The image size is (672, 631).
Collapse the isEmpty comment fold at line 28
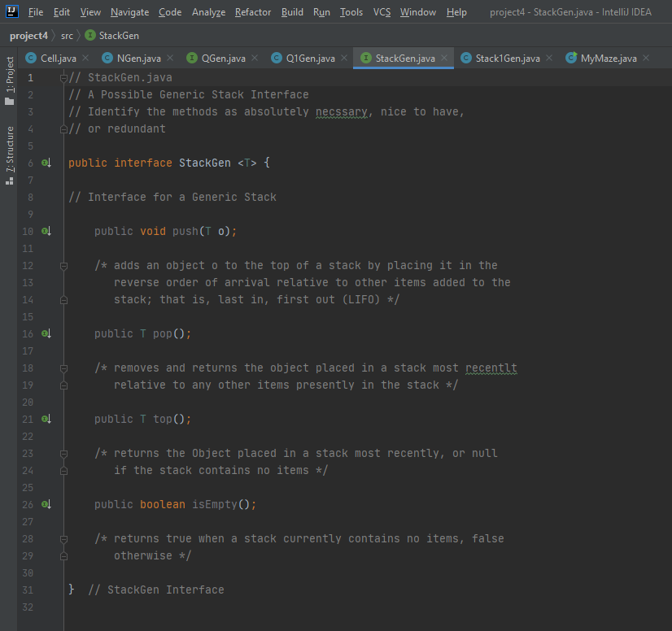(x=63, y=539)
